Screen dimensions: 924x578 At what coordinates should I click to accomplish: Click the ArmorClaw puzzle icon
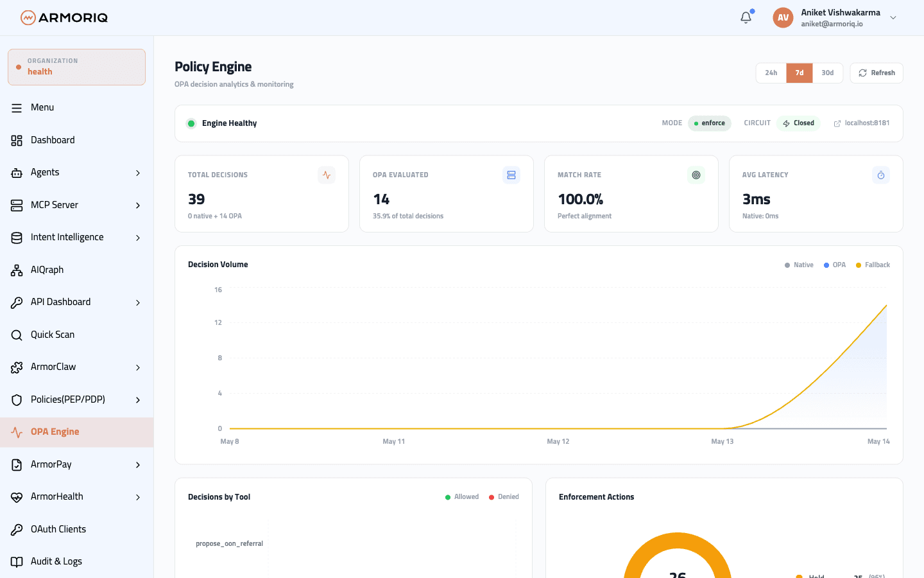tap(17, 367)
